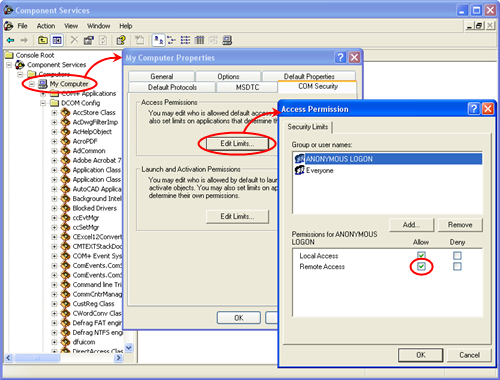Switch to List view icon

click(185, 40)
